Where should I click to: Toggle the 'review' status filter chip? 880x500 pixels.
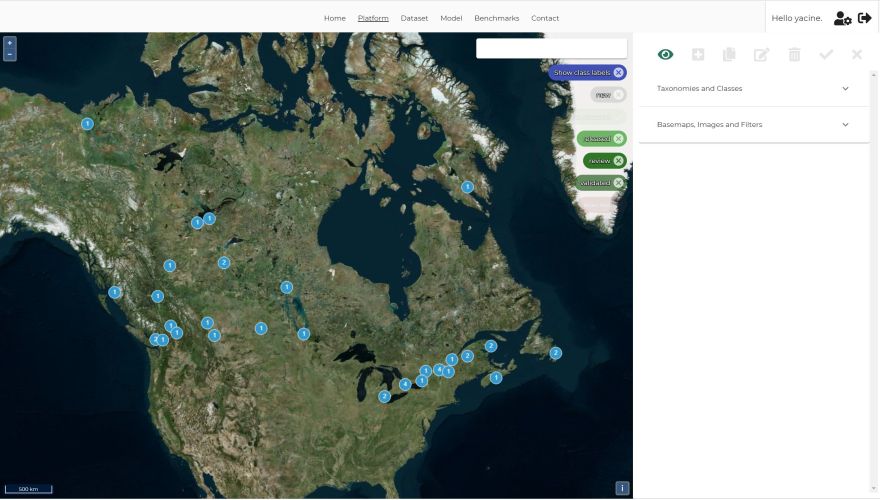coord(604,161)
